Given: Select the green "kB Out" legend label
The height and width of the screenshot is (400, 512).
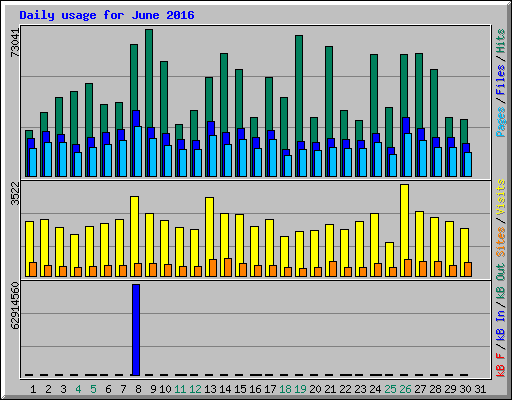Looking at the screenshot, I should pos(500,282).
